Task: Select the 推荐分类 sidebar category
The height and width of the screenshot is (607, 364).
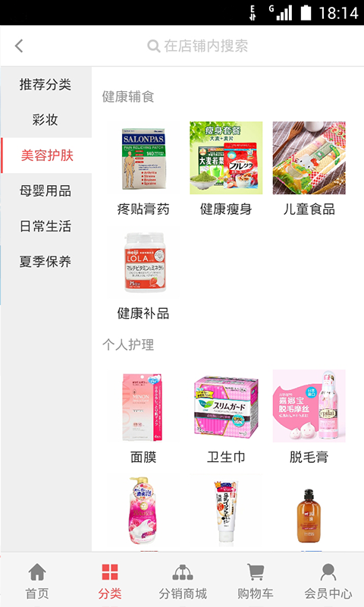Action: click(45, 84)
